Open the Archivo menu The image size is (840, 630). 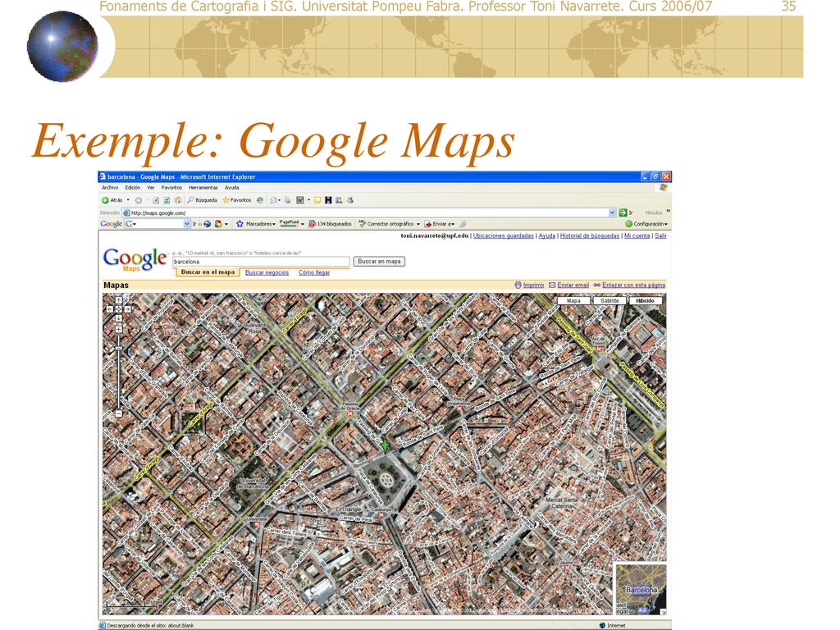[x=110, y=188]
